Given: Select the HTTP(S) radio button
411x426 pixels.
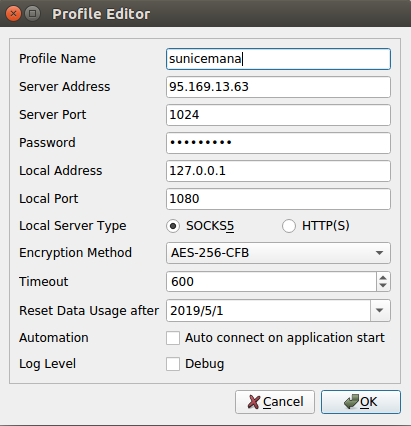Looking at the screenshot, I should coord(289,226).
